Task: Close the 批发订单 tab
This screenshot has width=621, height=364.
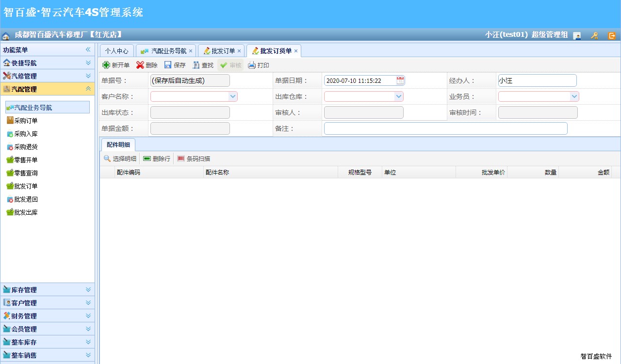Action: pos(239,51)
